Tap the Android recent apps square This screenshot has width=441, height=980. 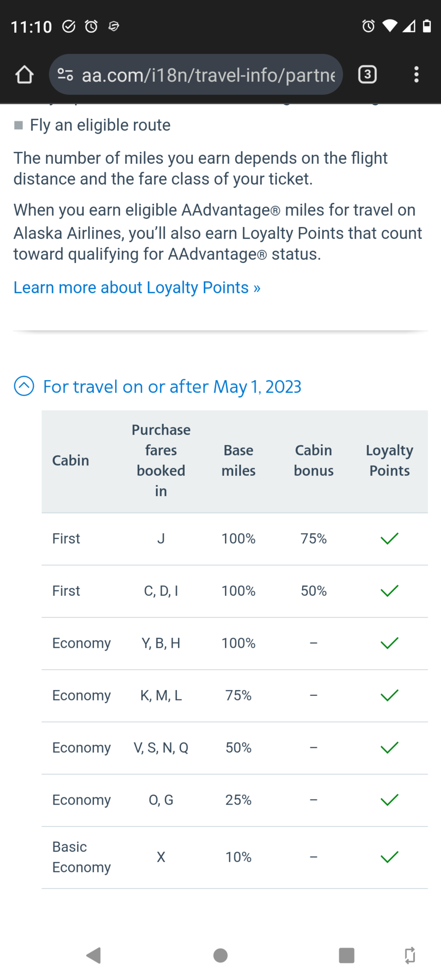(346, 955)
